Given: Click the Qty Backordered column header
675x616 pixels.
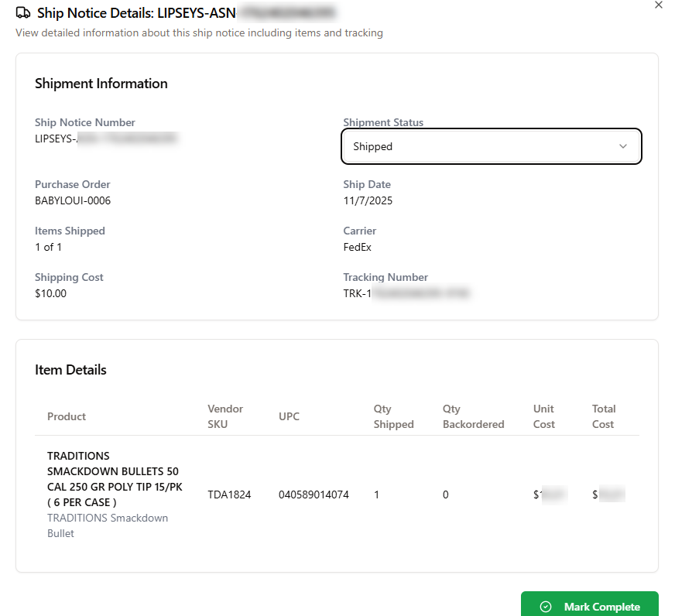Looking at the screenshot, I should click(x=473, y=416).
